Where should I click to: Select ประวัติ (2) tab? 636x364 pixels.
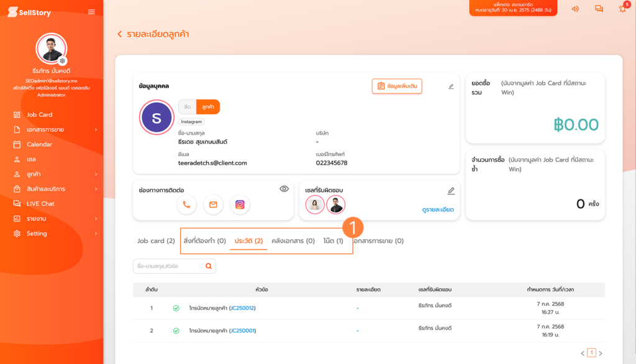248,241
